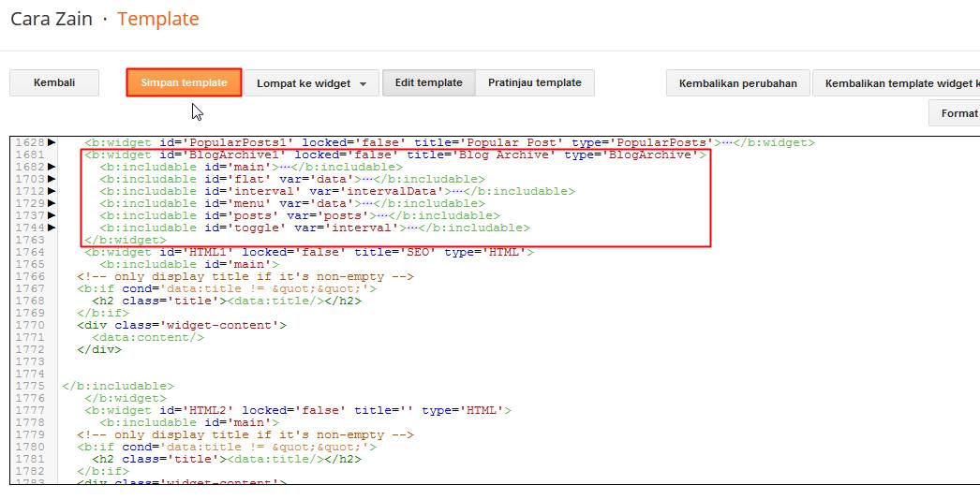980x500 pixels.
Task: Click the collapsed code marker in the 'menu' includable line
Action: [367, 204]
